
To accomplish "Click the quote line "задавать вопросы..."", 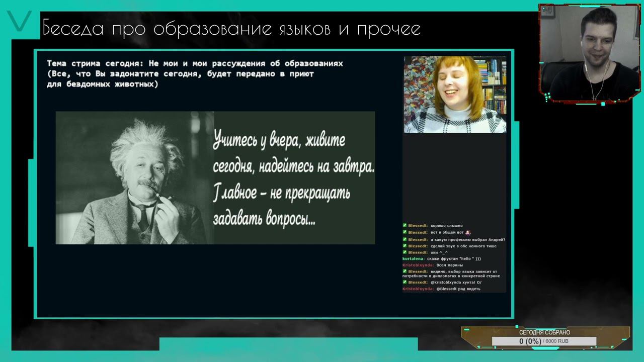I will [x=264, y=219].
